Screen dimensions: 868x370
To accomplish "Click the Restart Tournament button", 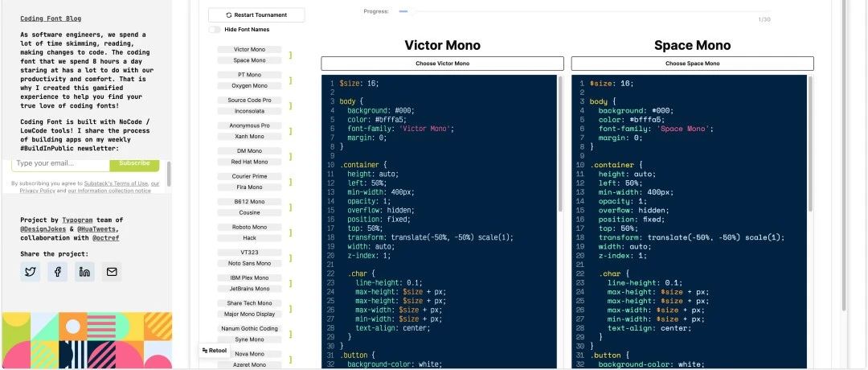I will pyautogui.click(x=256, y=15).
